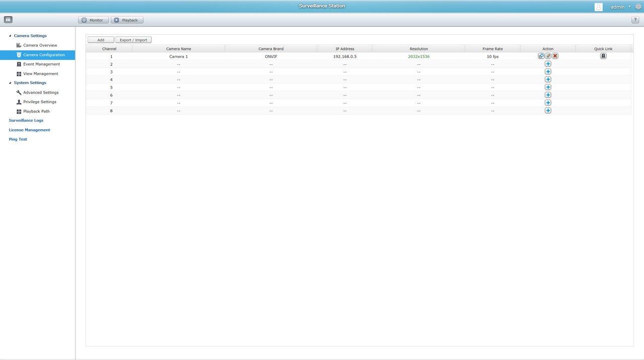
Task: Select channel number 4 in the table
Action: 111,79
